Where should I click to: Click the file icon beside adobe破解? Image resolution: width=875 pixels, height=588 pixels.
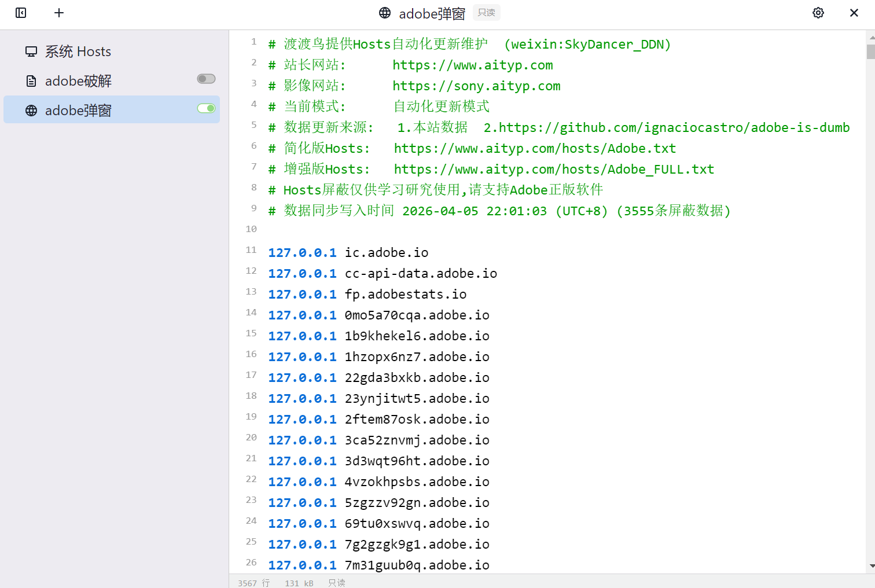(x=31, y=81)
